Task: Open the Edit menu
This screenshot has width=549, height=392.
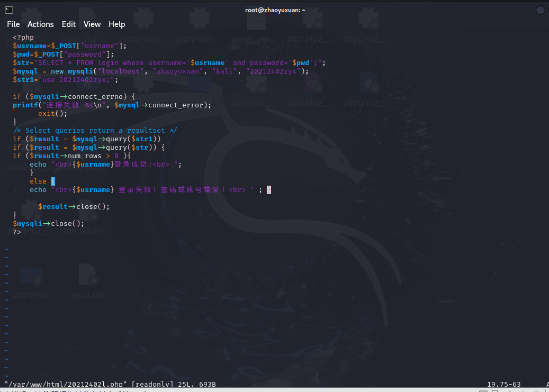Action: tap(69, 24)
